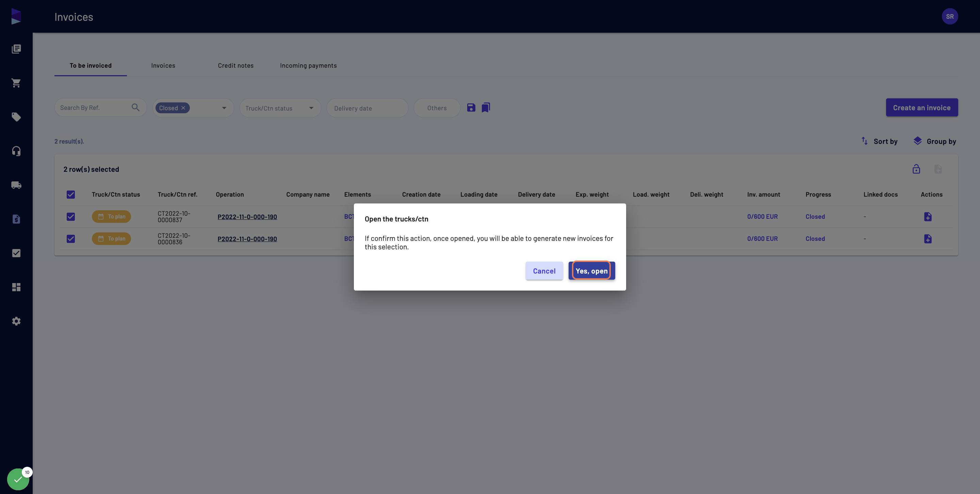Switch to the Incoming payments tab
Image resolution: width=980 pixels, height=494 pixels.
coord(308,65)
